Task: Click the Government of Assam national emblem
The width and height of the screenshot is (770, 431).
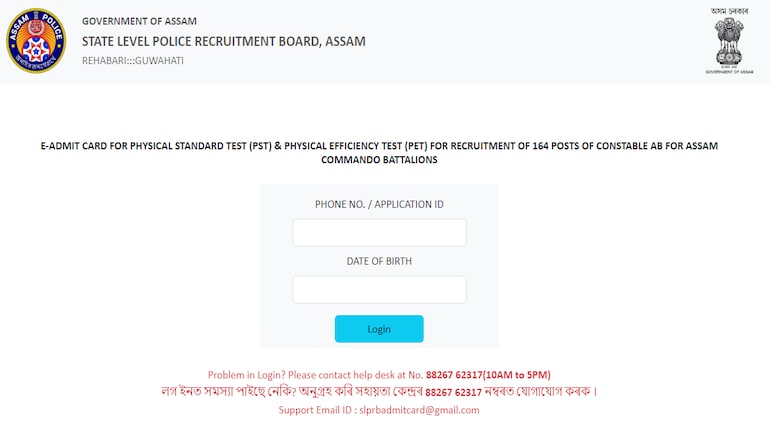Action: (728, 42)
